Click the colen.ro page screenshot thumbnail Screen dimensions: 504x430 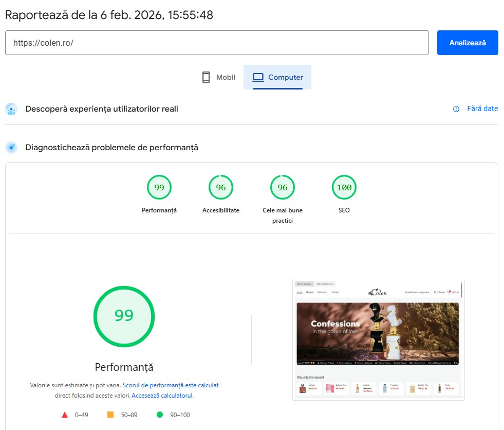tap(378, 339)
